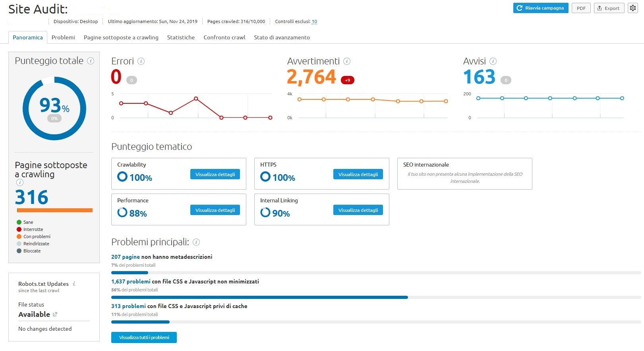The height and width of the screenshot is (351, 644).
Task: Click the Crawlability score ring icon
Action: coord(122,176)
